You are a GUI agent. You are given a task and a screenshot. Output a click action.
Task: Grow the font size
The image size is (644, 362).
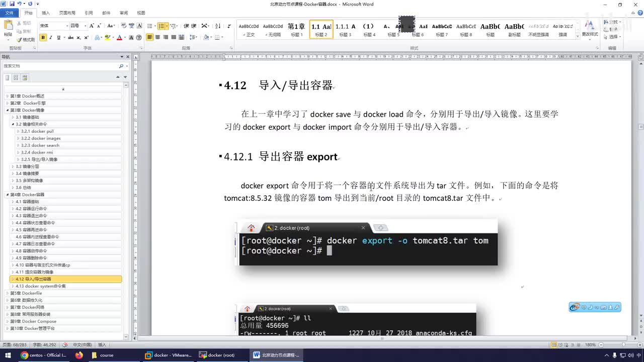point(91,26)
